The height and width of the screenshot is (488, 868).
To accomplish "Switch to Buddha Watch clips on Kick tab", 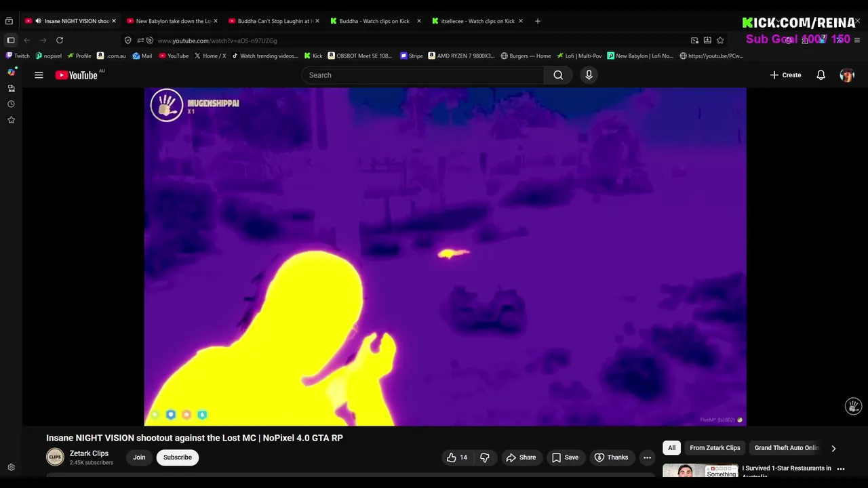I will click(376, 21).
